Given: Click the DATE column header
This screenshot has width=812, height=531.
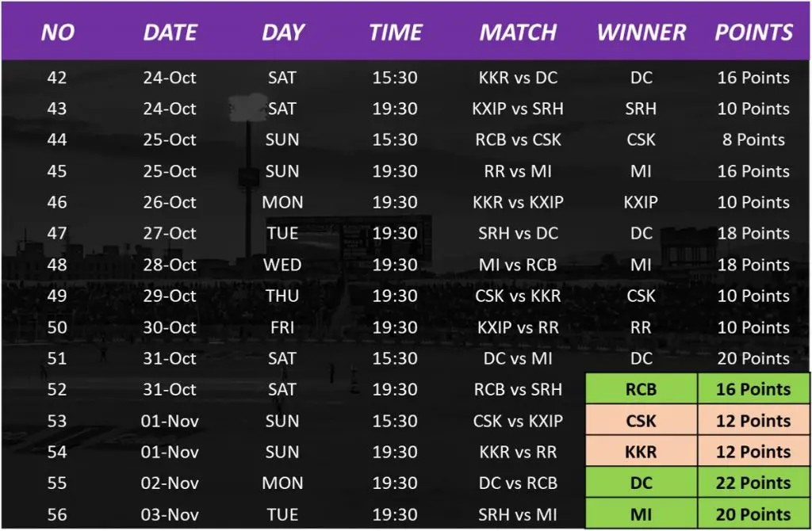Looking at the screenshot, I should [x=170, y=32].
